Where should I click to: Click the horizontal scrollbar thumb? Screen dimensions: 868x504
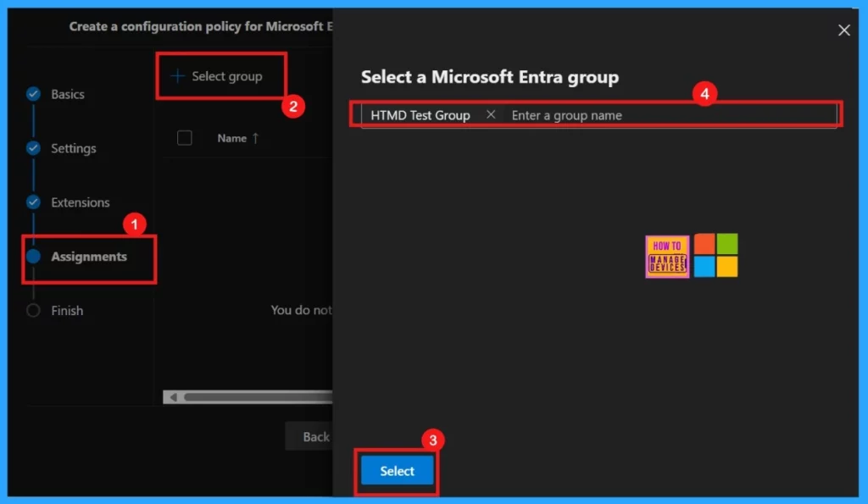tap(258, 397)
